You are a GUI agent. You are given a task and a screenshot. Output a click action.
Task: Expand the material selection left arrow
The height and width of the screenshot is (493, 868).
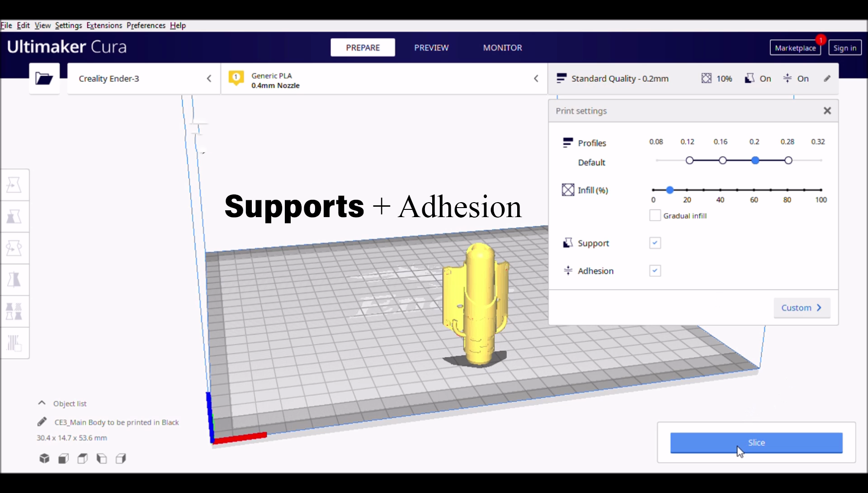[x=535, y=78]
